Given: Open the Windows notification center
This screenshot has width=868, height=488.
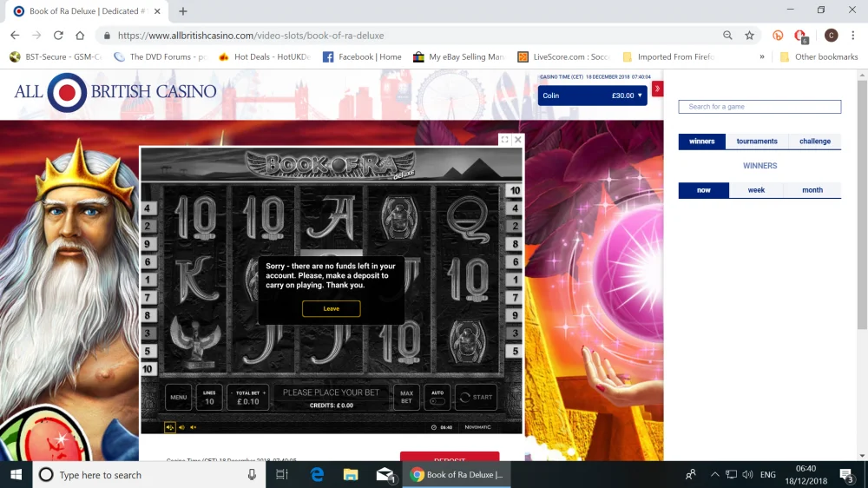Looking at the screenshot, I should [x=847, y=475].
